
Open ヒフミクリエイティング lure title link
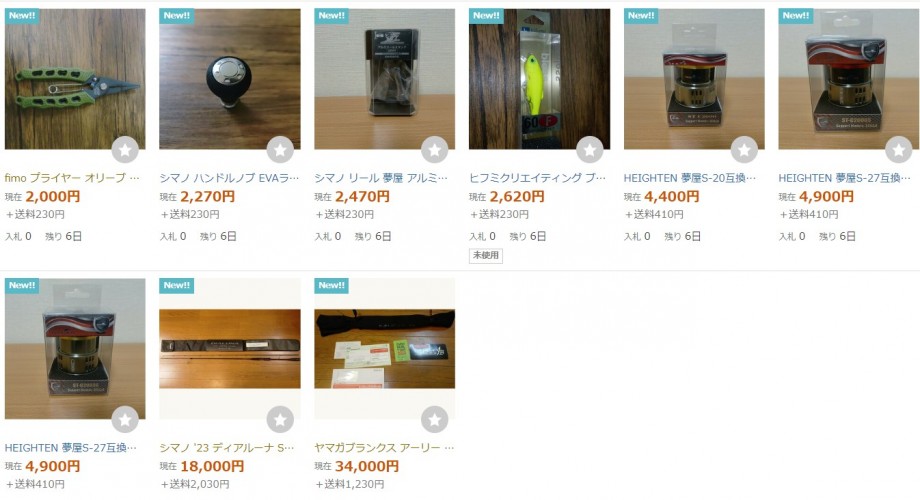coord(537,177)
